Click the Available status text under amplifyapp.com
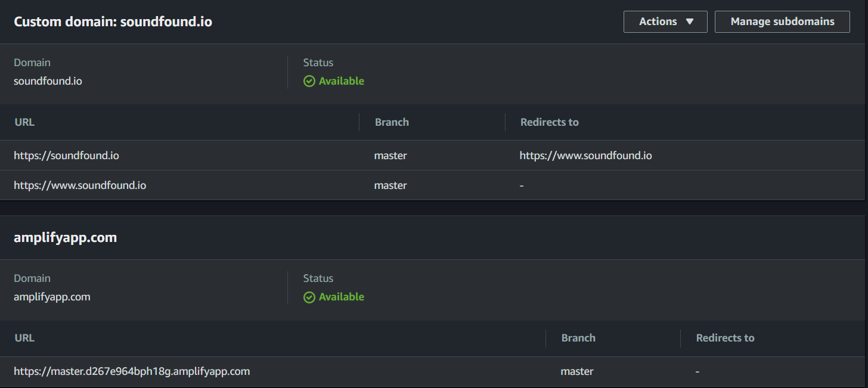 (342, 297)
